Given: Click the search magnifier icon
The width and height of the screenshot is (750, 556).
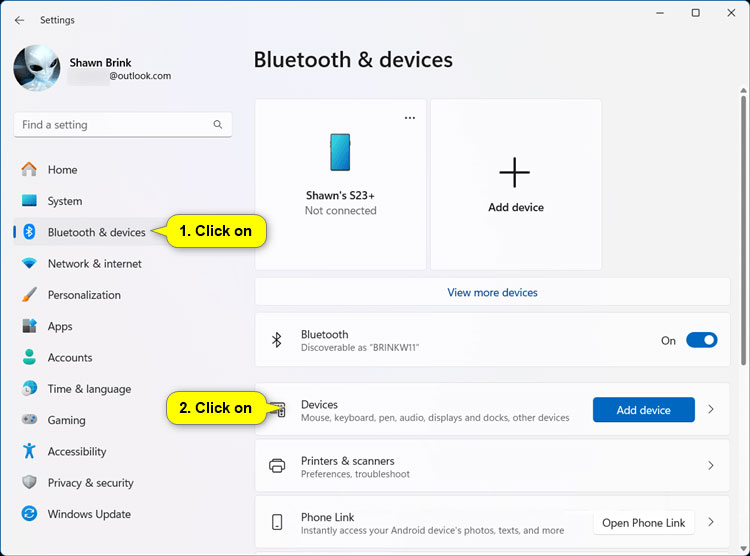Looking at the screenshot, I should point(218,124).
